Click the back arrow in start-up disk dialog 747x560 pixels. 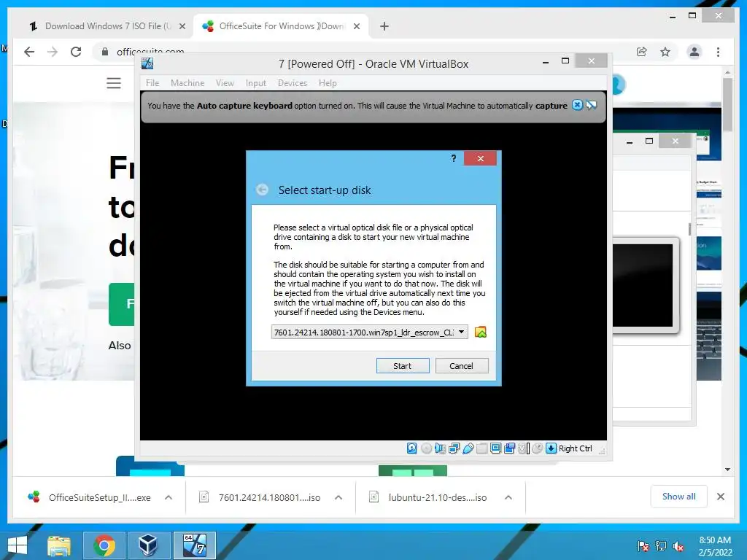pos(262,190)
